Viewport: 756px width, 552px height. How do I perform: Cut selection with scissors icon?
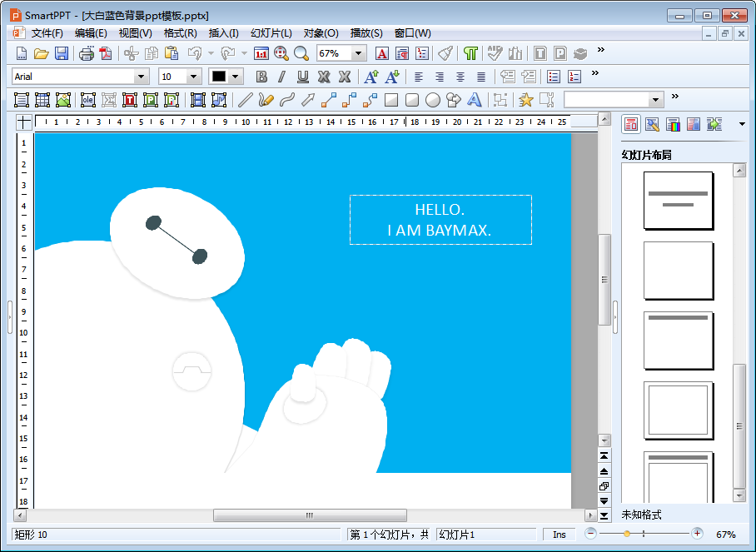pyautogui.click(x=132, y=53)
